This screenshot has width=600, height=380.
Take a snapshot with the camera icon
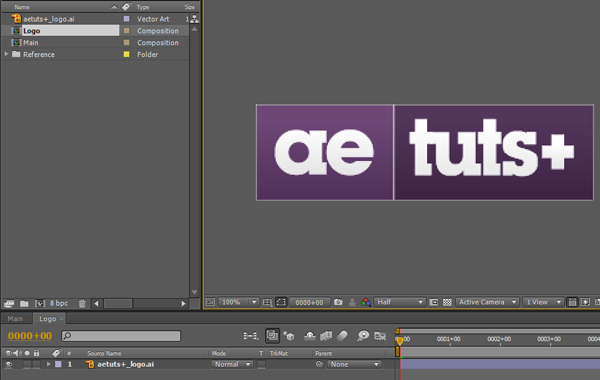click(x=338, y=302)
